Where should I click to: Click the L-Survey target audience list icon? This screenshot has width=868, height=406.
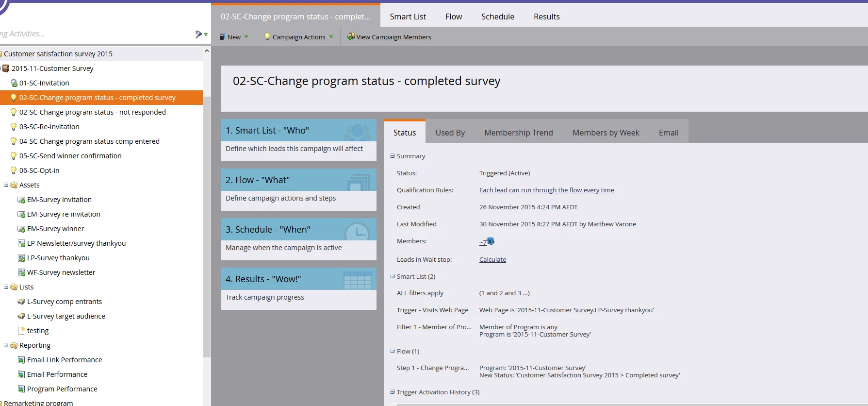click(x=21, y=316)
